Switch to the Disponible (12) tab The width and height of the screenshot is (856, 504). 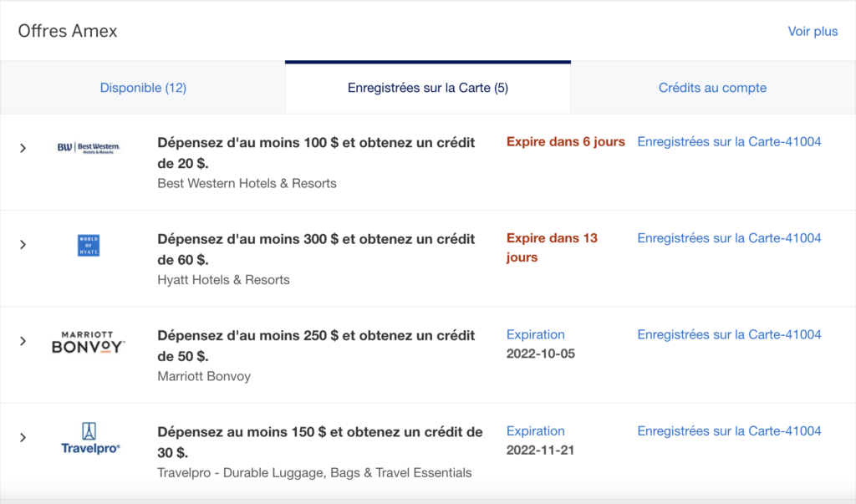143,88
